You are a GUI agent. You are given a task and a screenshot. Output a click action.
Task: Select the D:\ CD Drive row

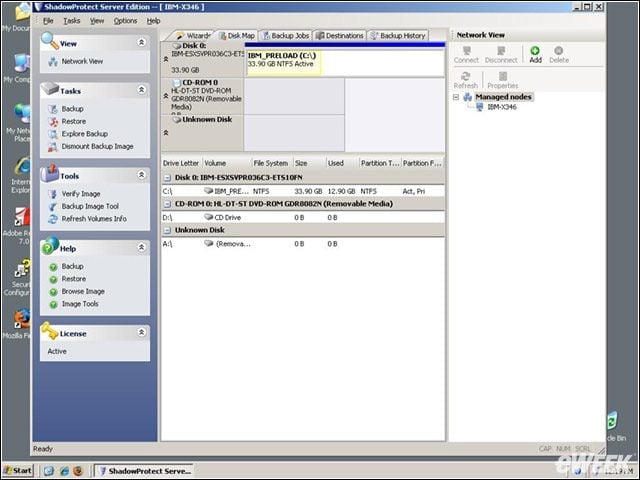click(x=303, y=218)
